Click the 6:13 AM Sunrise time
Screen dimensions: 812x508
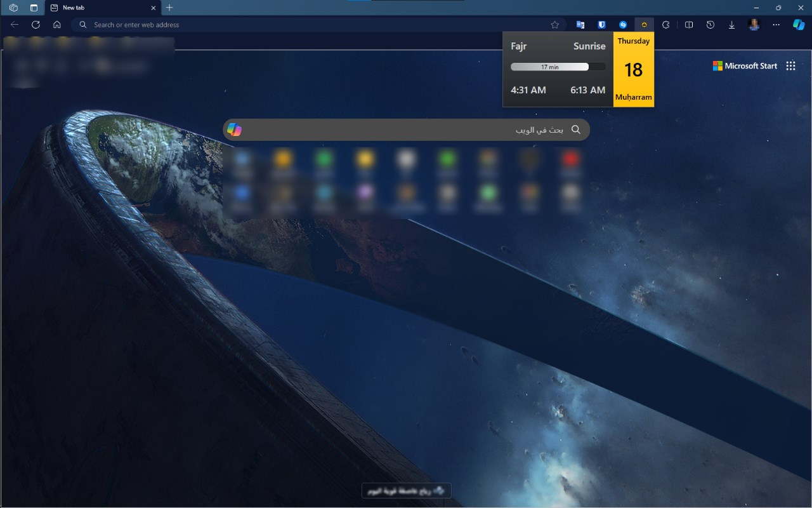pyautogui.click(x=587, y=90)
